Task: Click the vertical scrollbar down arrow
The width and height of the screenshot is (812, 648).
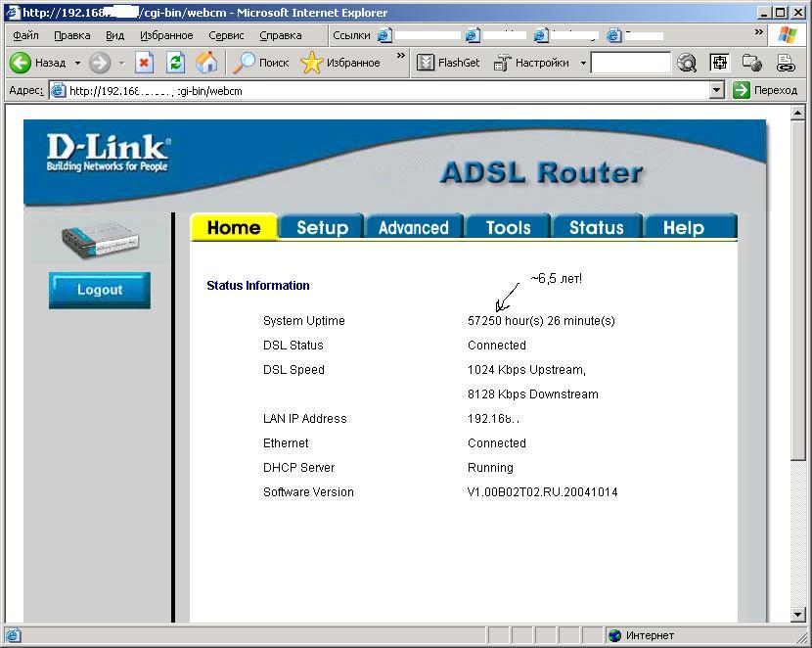Action: tap(798, 615)
